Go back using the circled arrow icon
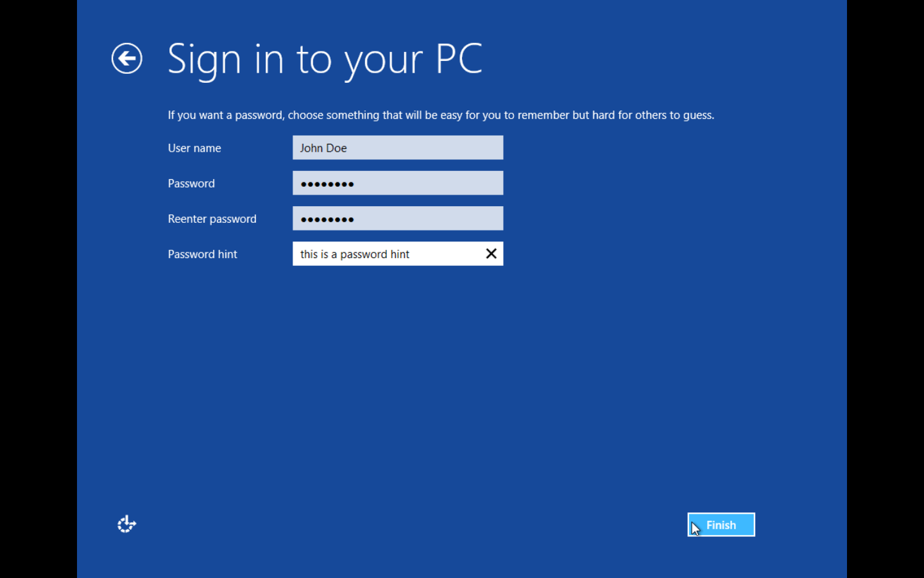Viewport: 924px width, 578px height. pos(126,58)
